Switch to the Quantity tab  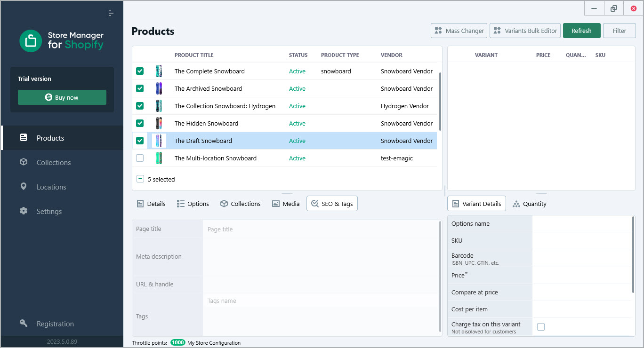(530, 204)
